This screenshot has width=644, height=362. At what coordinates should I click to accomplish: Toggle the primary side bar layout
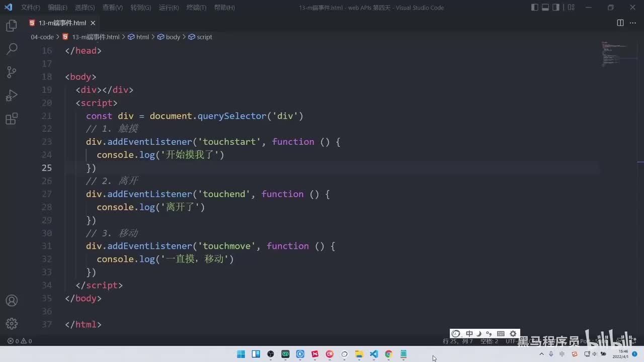pos(534,8)
